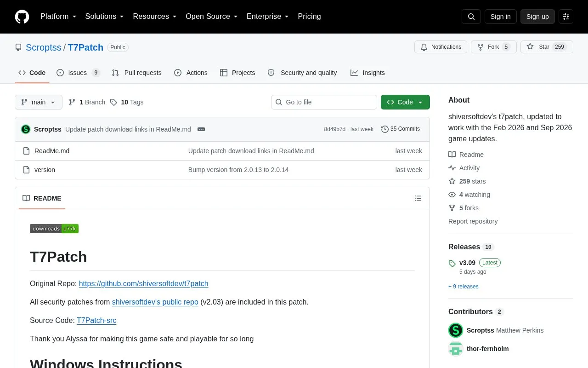This screenshot has width=588, height=368.
Task: Open the version file
Action: (x=45, y=170)
